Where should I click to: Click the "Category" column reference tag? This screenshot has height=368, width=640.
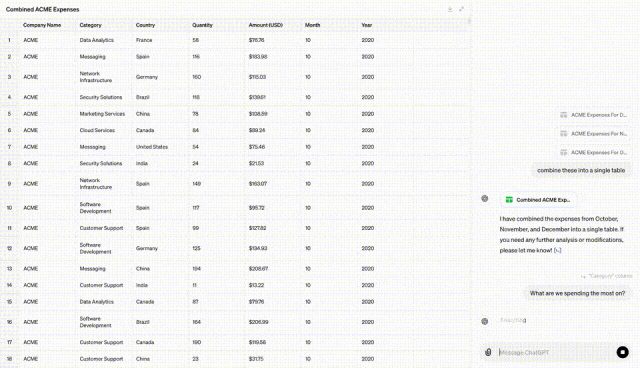point(607,276)
